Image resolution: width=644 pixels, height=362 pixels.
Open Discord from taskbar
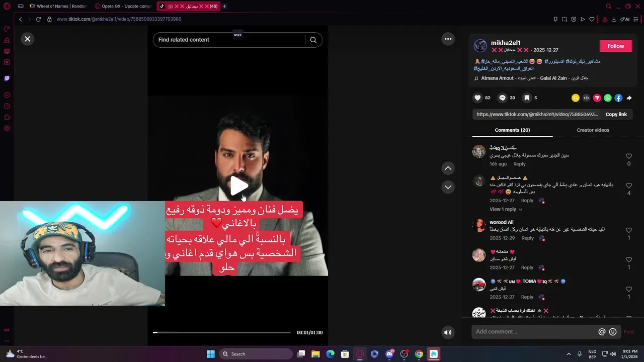(389, 354)
